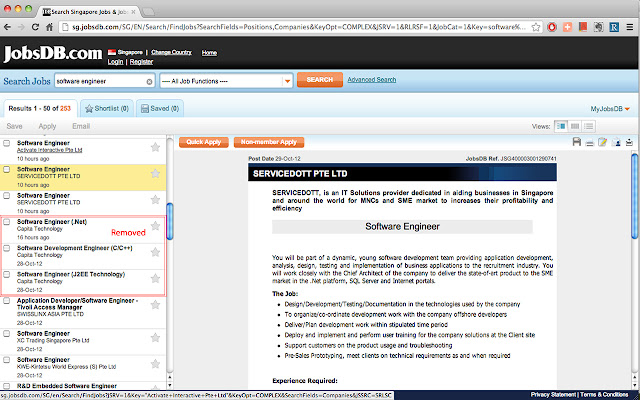
Task: Open Terms & Conditions footer link
Action: point(604,395)
